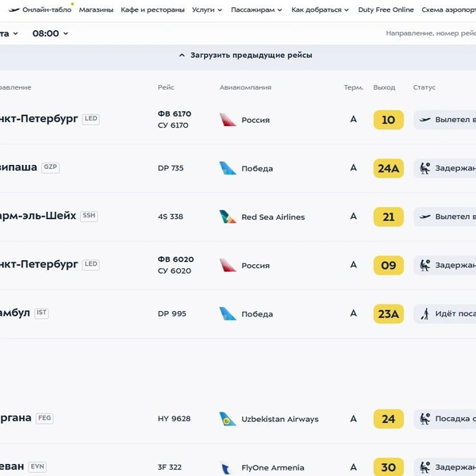Expand the Услуги menu
This screenshot has width=476, height=476.
207,10
